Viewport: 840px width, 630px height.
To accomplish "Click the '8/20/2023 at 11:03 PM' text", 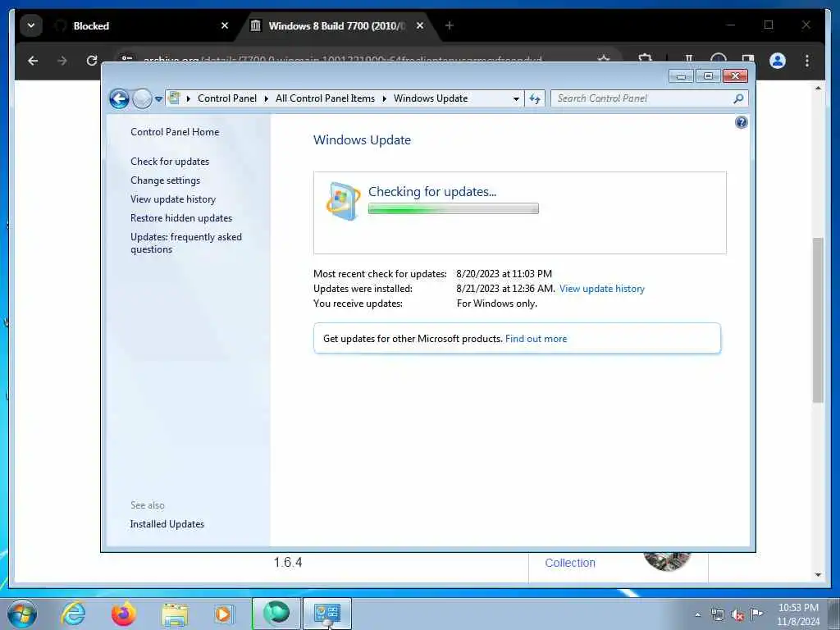I will click(504, 274).
